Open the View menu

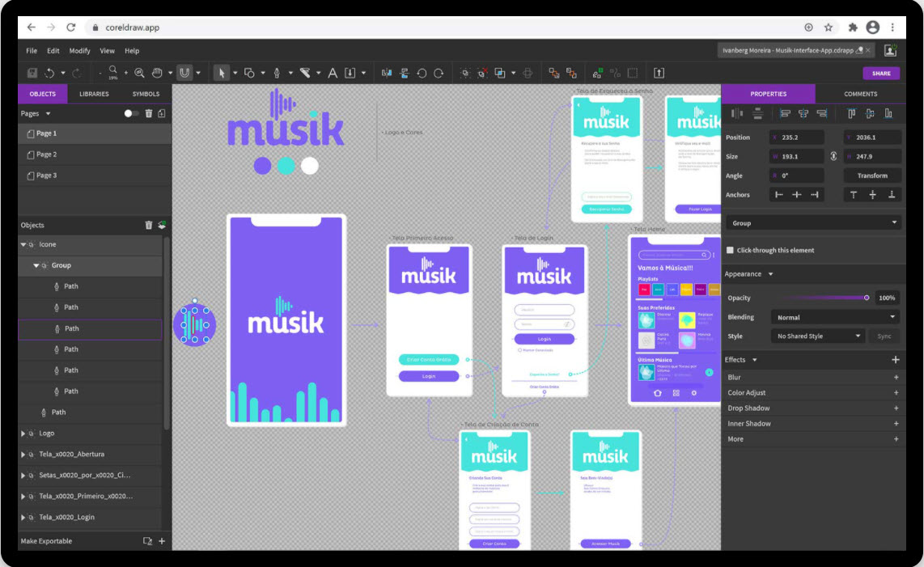(108, 51)
